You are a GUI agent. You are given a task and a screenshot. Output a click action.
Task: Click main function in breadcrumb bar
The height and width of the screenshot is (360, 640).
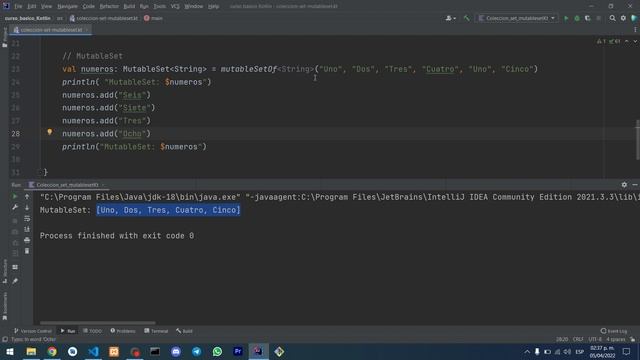coord(153,18)
